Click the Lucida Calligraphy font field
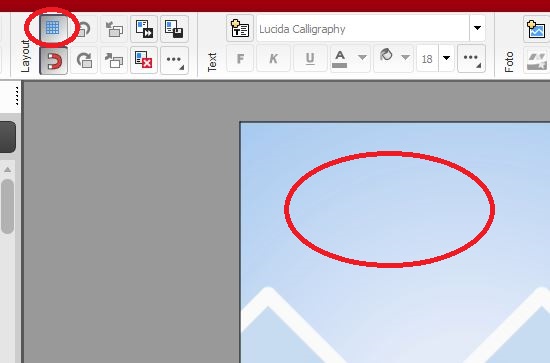The width and height of the screenshot is (550, 363). tap(363, 28)
